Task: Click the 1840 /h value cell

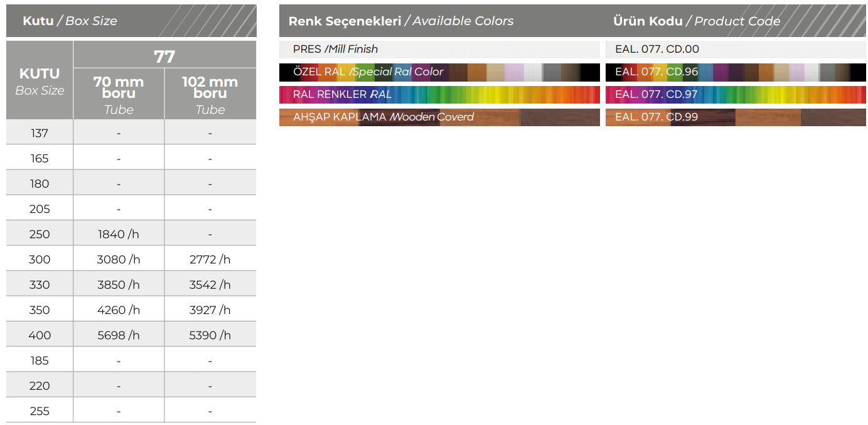Action: coord(119,234)
